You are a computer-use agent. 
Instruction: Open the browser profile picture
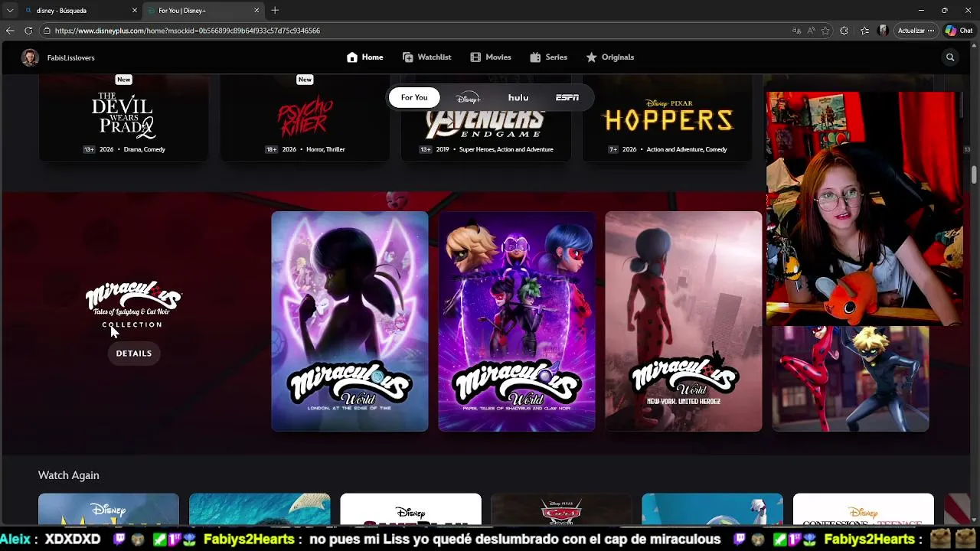point(884,31)
